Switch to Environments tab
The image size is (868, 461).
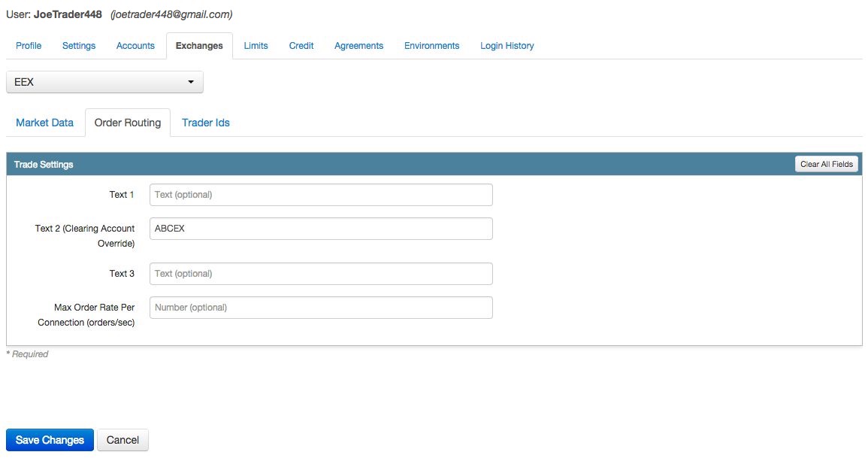click(432, 46)
